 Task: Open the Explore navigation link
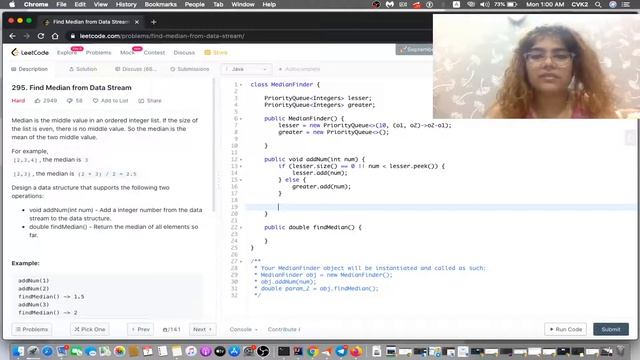[67, 53]
